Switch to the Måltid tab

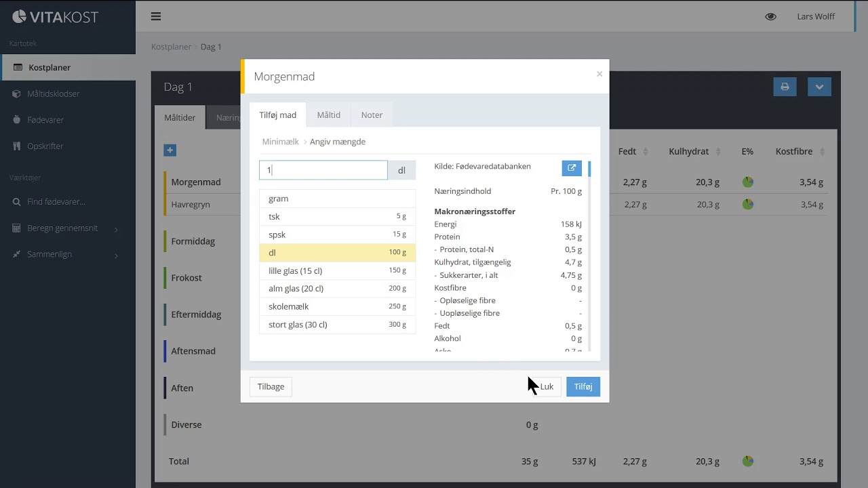pos(328,115)
